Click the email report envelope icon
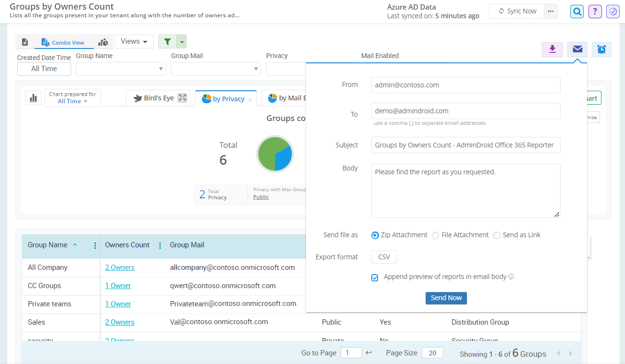The width and height of the screenshot is (625, 364). pyautogui.click(x=577, y=49)
